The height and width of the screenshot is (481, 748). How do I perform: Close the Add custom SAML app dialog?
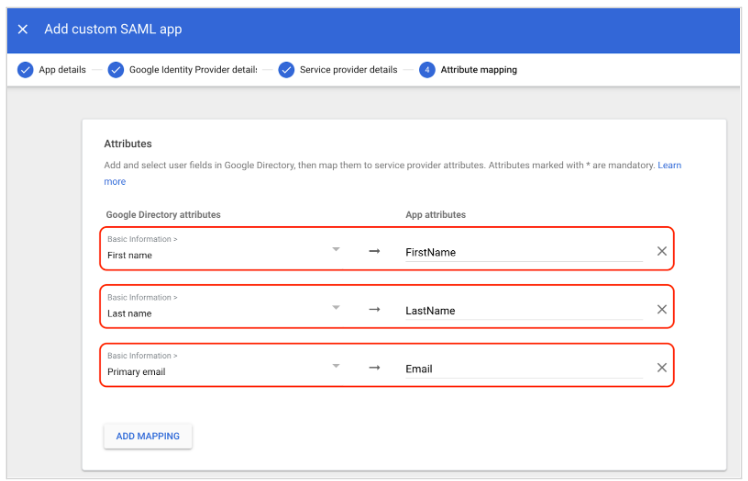[x=23, y=30]
